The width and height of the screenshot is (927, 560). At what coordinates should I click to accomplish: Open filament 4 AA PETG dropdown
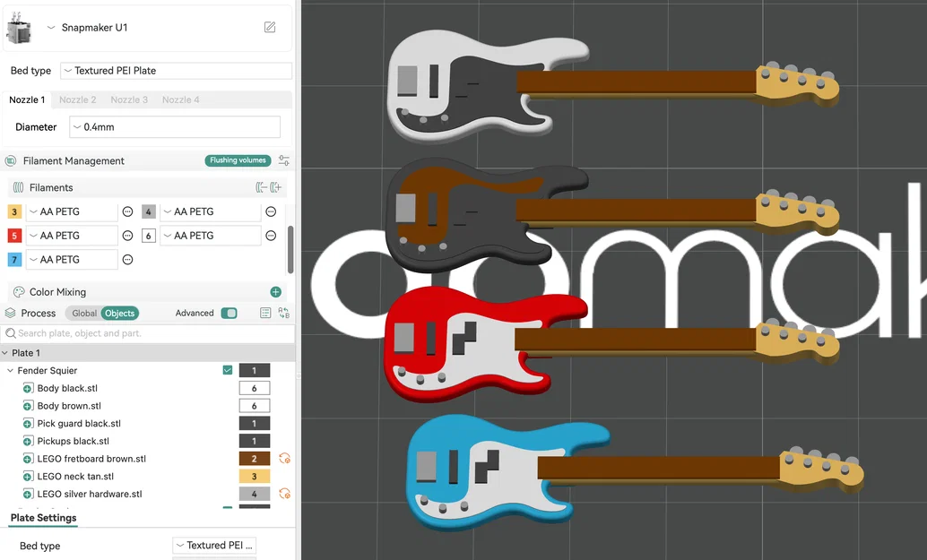[x=210, y=211]
